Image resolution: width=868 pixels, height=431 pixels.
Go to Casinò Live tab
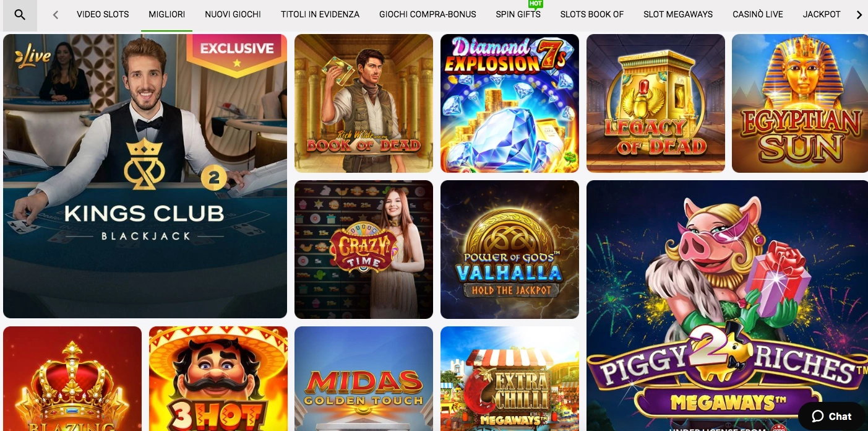click(758, 14)
